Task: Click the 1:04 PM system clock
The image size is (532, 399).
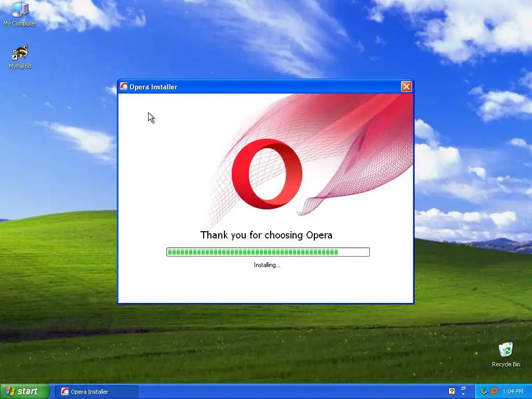Action: [x=513, y=392]
